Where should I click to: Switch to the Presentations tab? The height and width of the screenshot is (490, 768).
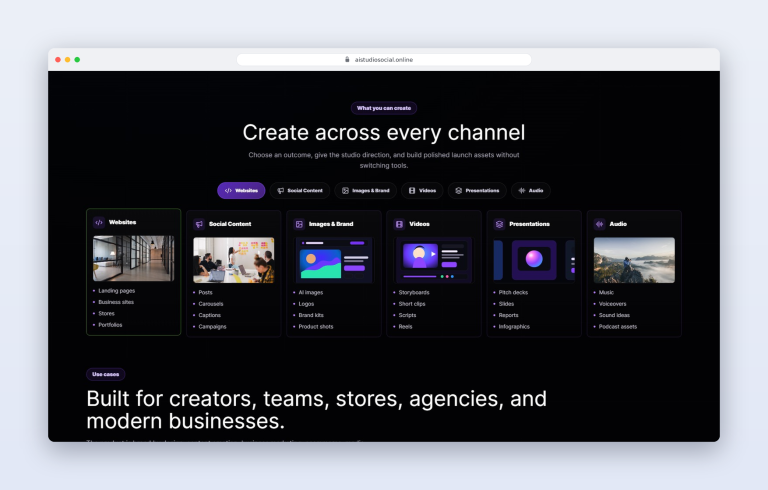(x=477, y=191)
